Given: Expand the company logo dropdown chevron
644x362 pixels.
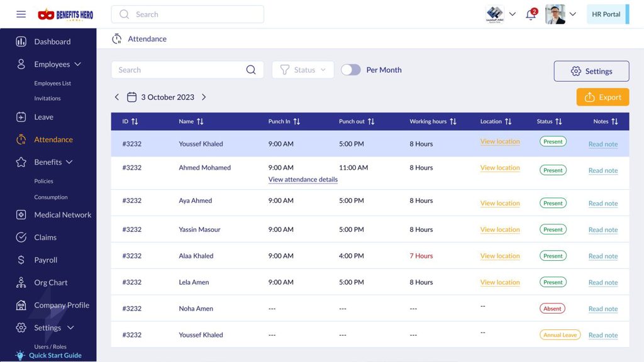Looking at the screenshot, I should pos(512,14).
